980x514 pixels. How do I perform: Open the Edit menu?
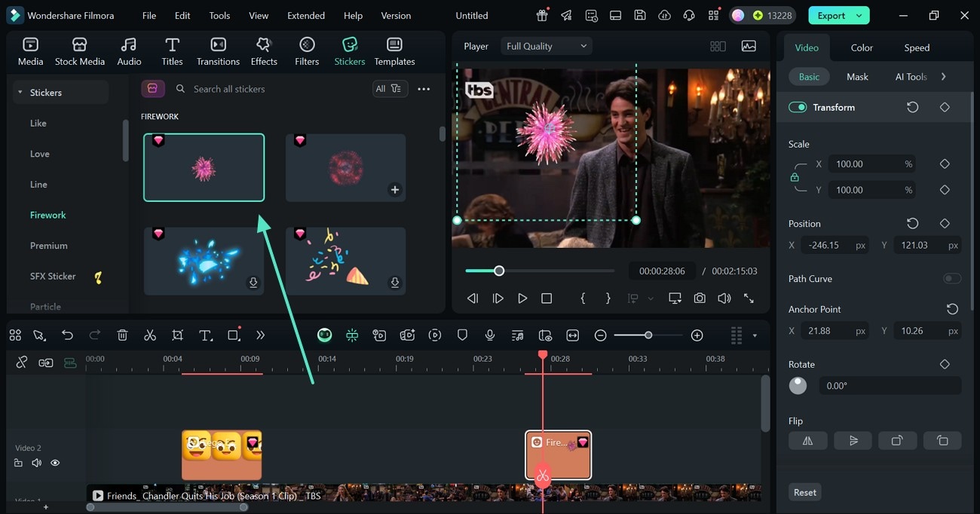click(x=182, y=15)
